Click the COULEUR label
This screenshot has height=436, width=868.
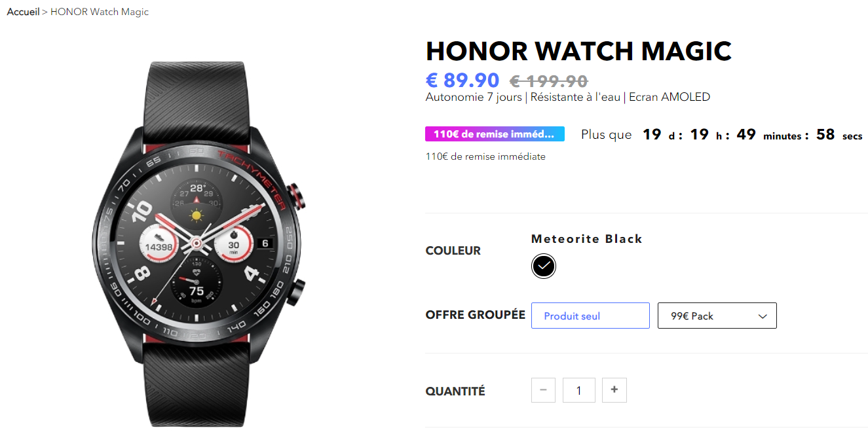pyautogui.click(x=453, y=251)
